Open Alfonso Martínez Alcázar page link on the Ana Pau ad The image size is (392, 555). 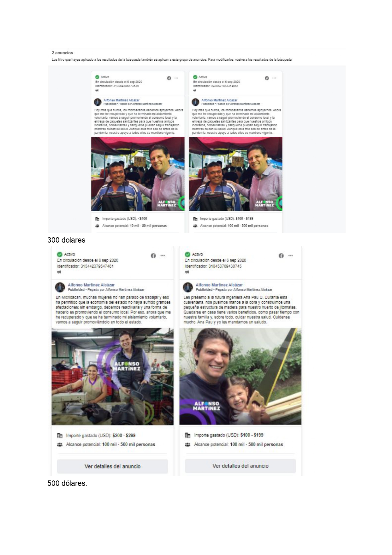(219, 285)
